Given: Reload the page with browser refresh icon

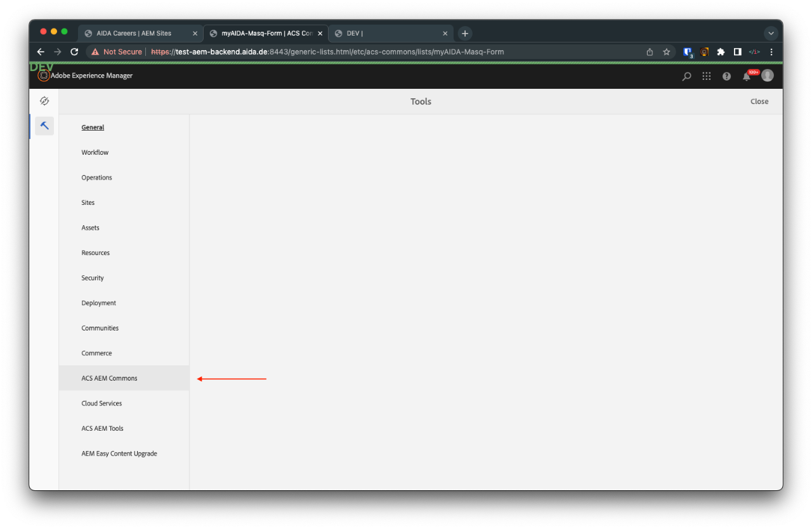Looking at the screenshot, I should coord(74,52).
